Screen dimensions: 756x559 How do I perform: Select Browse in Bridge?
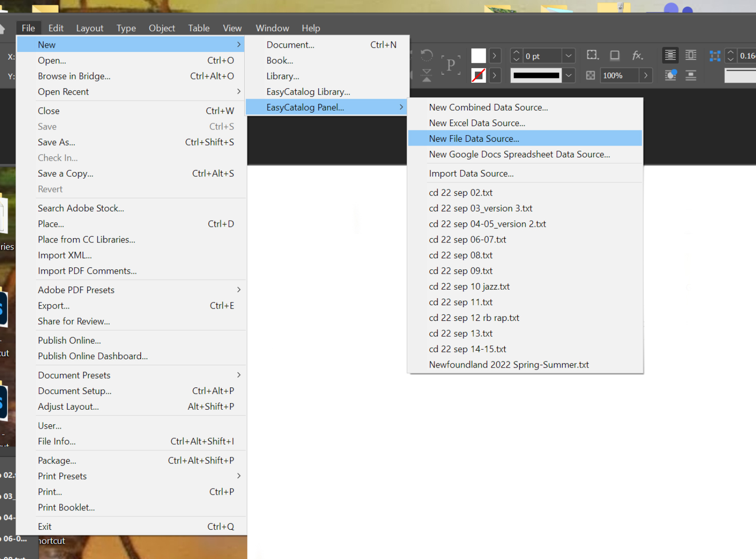[x=131, y=76]
